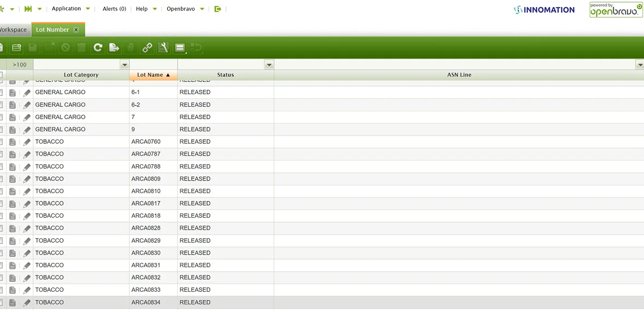Select the checkbox for ARCA0809 row

[1, 179]
